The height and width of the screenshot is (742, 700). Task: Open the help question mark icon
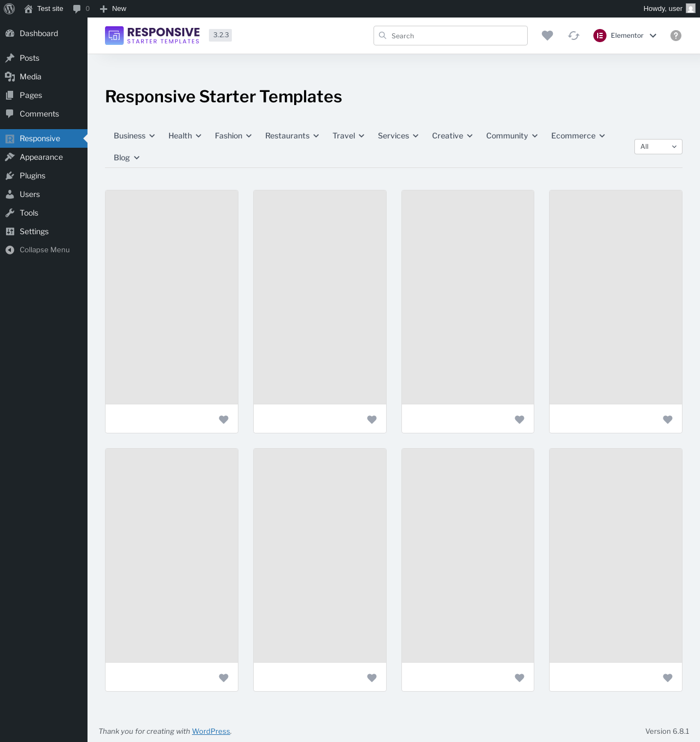coord(676,36)
